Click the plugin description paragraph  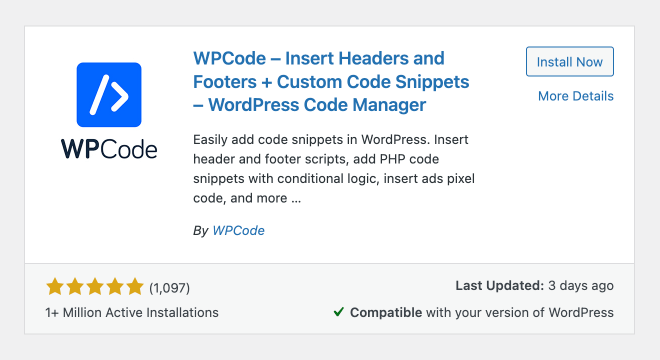[x=334, y=168]
